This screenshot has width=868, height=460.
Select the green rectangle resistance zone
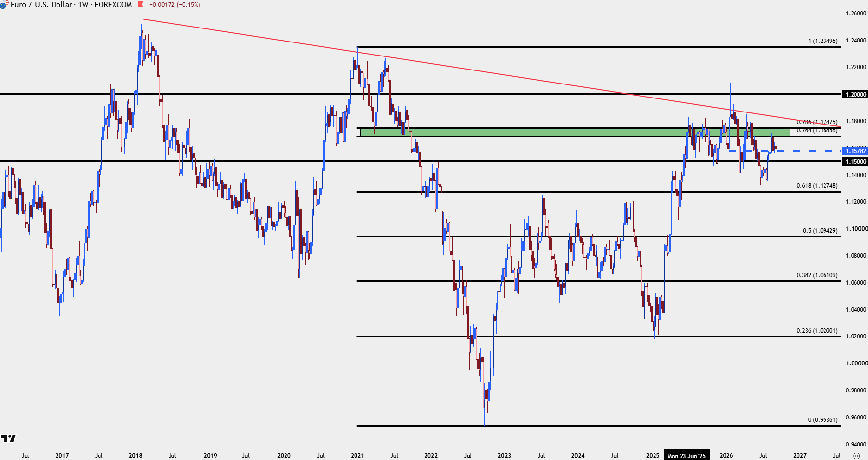pos(575,132)
